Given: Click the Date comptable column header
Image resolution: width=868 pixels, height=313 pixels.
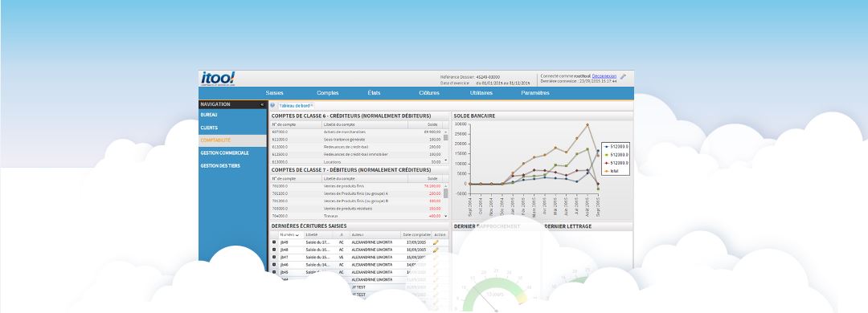Looking at the screenshot, I should (416, 235).
